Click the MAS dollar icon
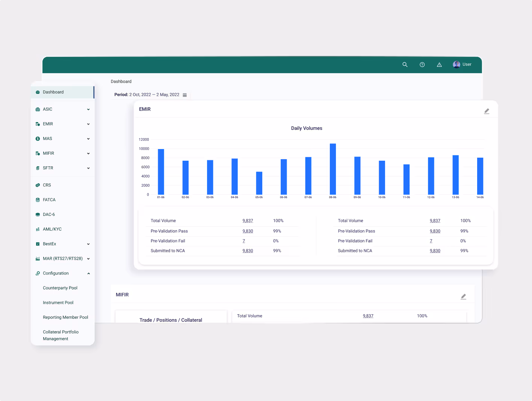 (x=38, y=139)
